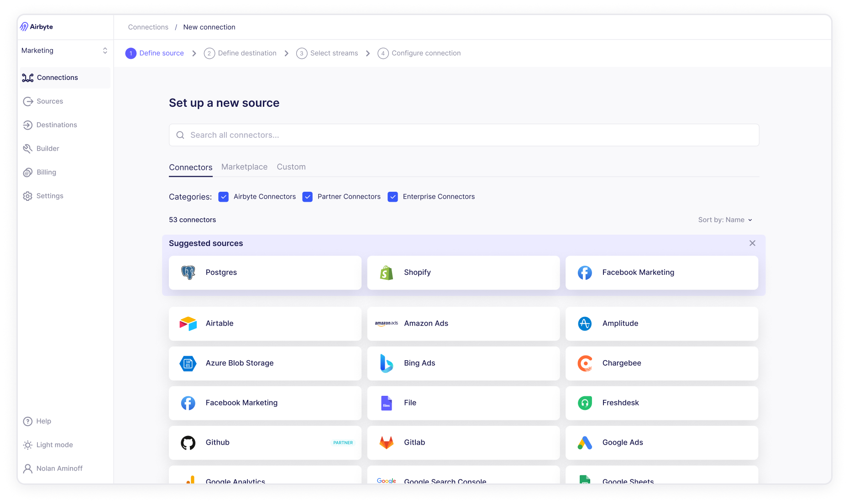The height and width of the screenshot is (504, 849).
Task: Uncheck Partner Connectors category
Action: [307, 197]
